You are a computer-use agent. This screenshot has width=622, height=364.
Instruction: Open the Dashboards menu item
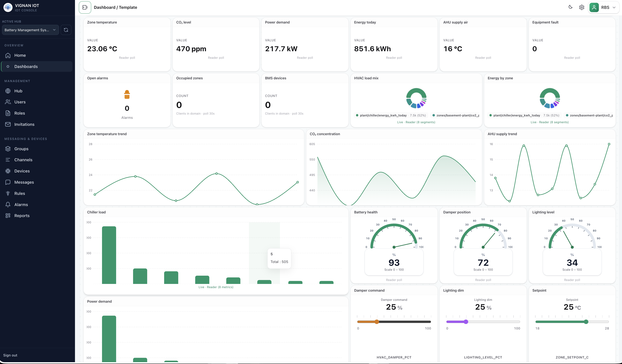click(x=37, y=67)
